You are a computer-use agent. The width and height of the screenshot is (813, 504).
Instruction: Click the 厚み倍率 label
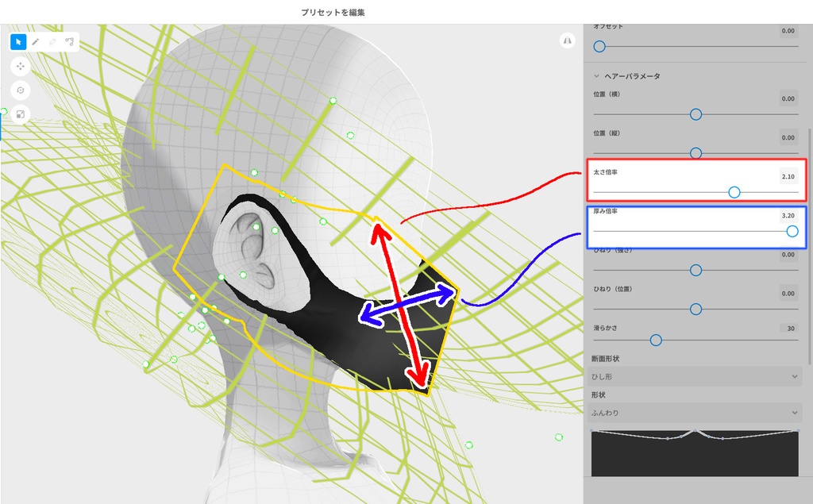(x=605, y=211)
